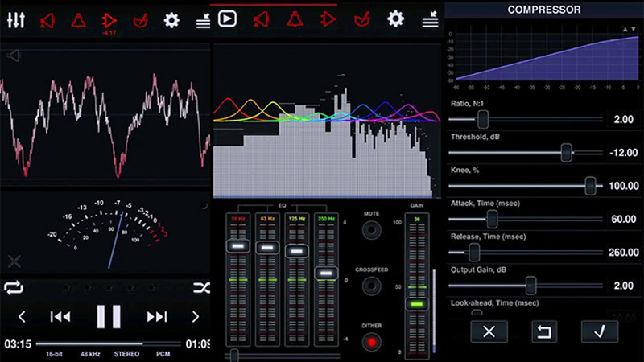Viewport: 644px width, 362px height.
Task: Click the Threshold dB slider handle
Action: (566, 152)
